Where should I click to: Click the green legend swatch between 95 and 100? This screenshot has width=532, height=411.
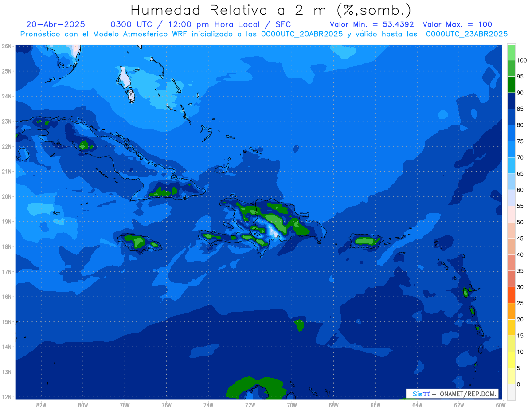point(511,68)
